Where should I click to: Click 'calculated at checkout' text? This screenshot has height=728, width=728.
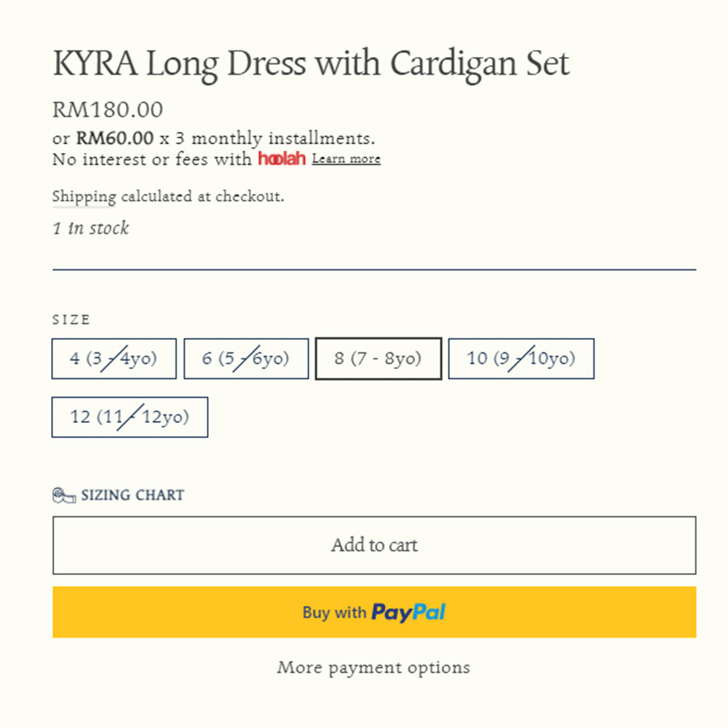(202, 197)
